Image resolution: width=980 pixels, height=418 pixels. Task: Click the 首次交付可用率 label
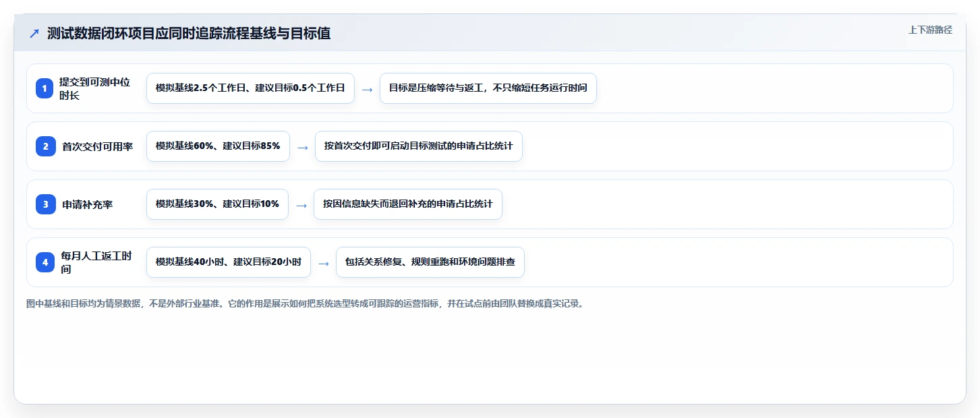pos(98,146)
